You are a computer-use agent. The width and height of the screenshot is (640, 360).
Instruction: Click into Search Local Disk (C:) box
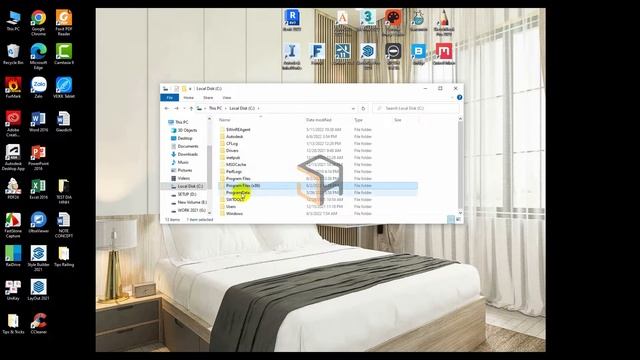tap(416, 108)
